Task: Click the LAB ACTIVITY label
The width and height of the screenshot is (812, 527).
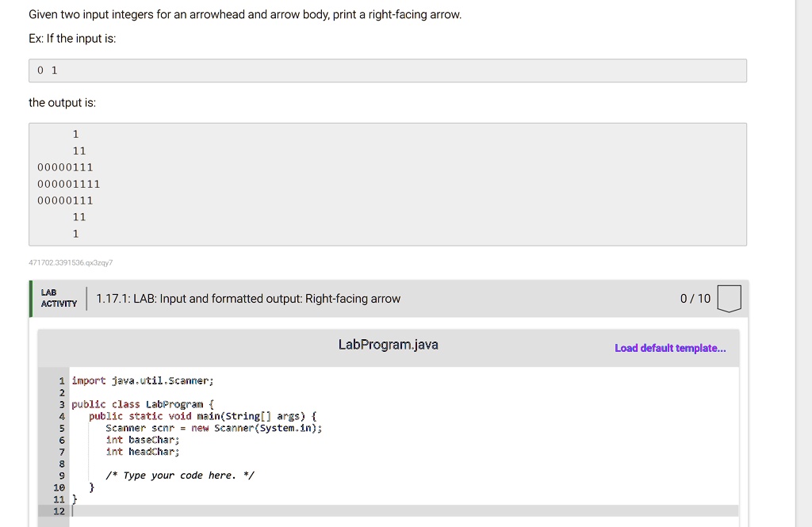Action: point(59,299)
